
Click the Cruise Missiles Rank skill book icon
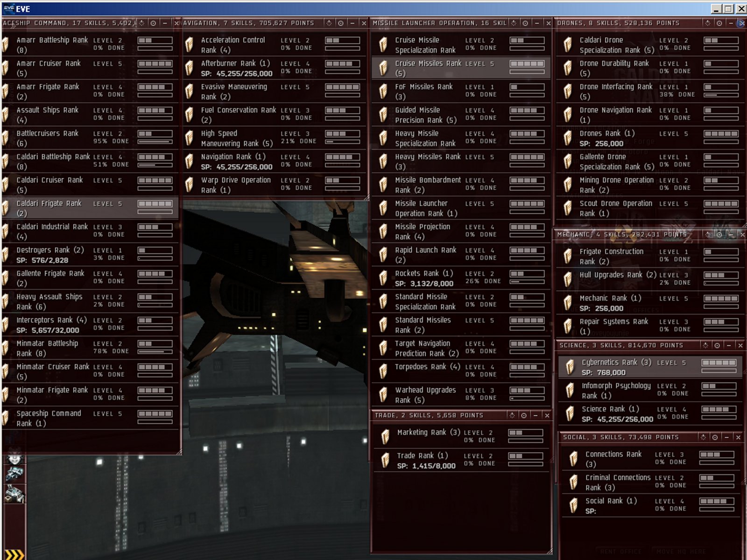[x=383, y=68]
